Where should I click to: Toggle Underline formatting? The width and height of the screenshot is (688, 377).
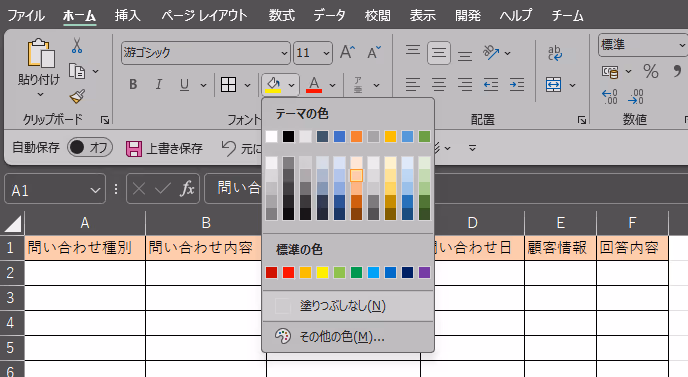[184, 84]
